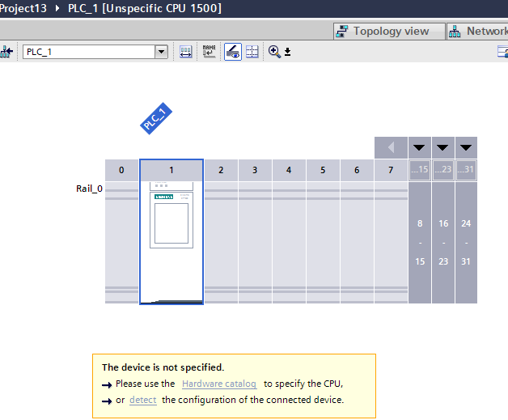Toggle the module overview eye icon

pyautogui.click(x=232, y=52)
